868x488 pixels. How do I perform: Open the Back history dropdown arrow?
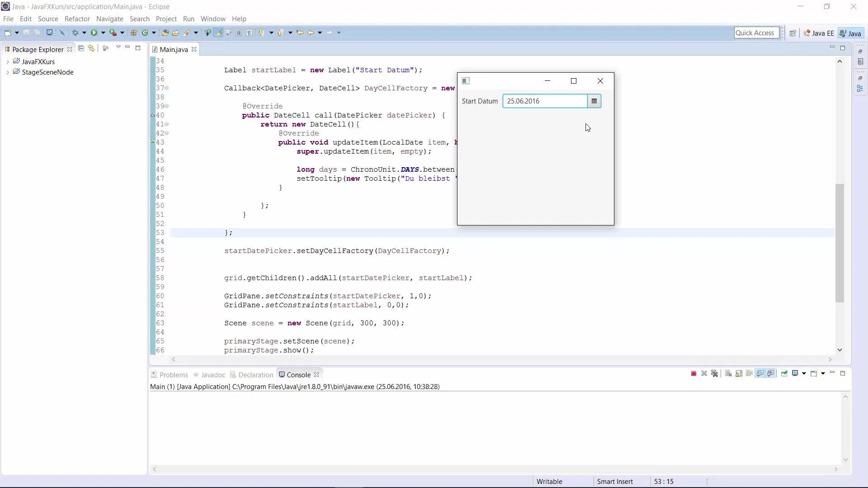pos(320,33)
